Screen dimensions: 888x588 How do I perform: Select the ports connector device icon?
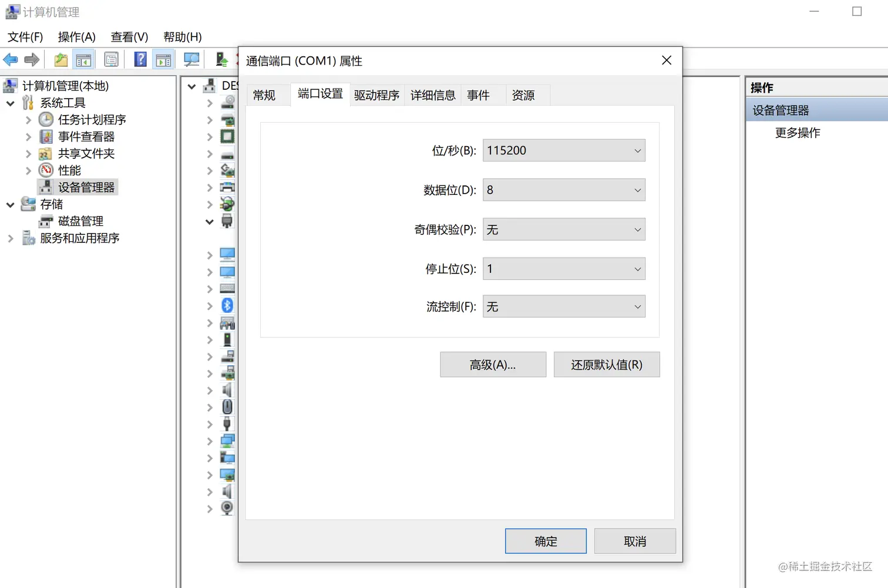(x=227, y=221)
